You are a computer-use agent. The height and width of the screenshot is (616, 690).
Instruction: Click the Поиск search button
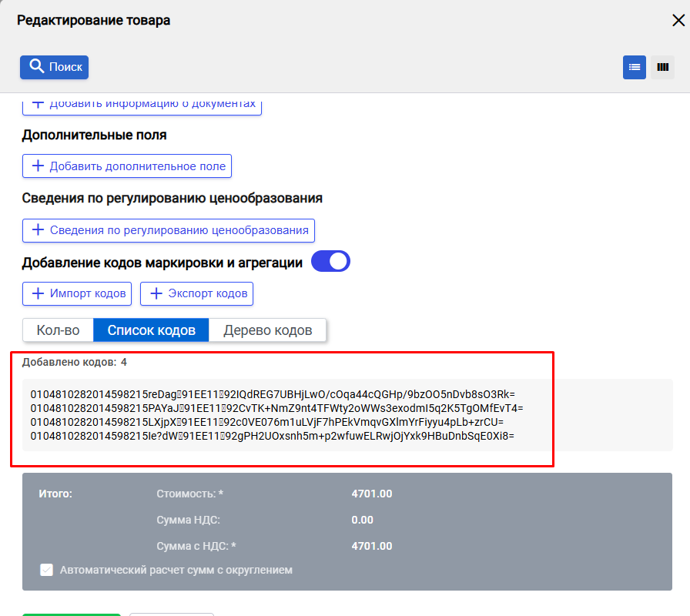(54, 67)
